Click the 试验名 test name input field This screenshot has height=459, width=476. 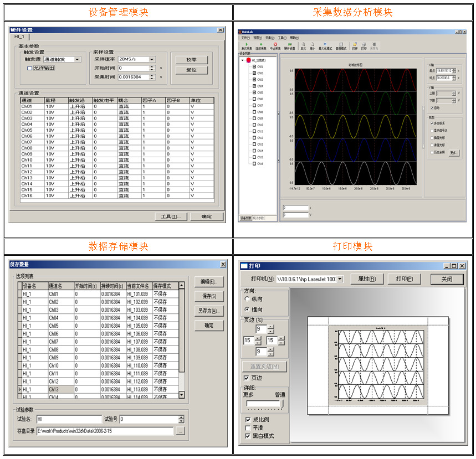[x=69, y=419]
